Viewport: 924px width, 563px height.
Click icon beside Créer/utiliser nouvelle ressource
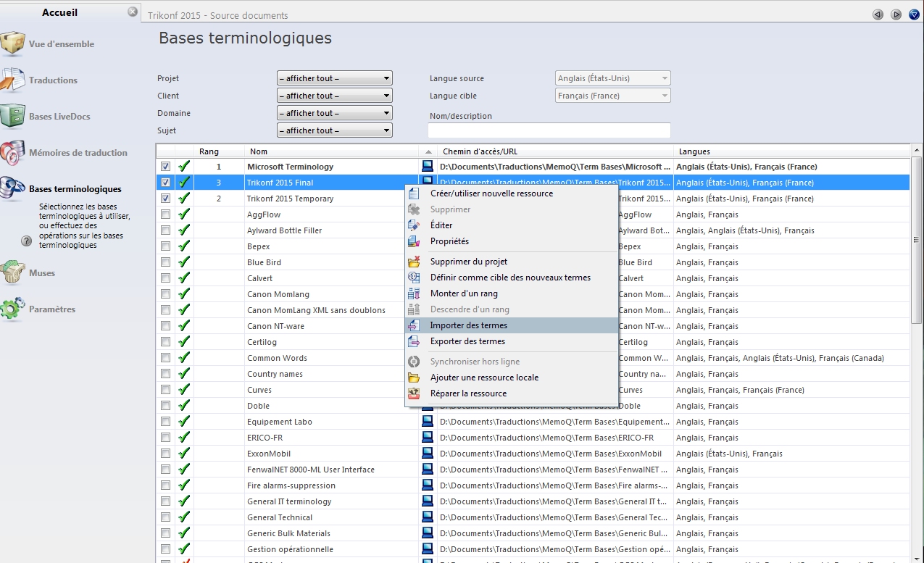point(414,193)
